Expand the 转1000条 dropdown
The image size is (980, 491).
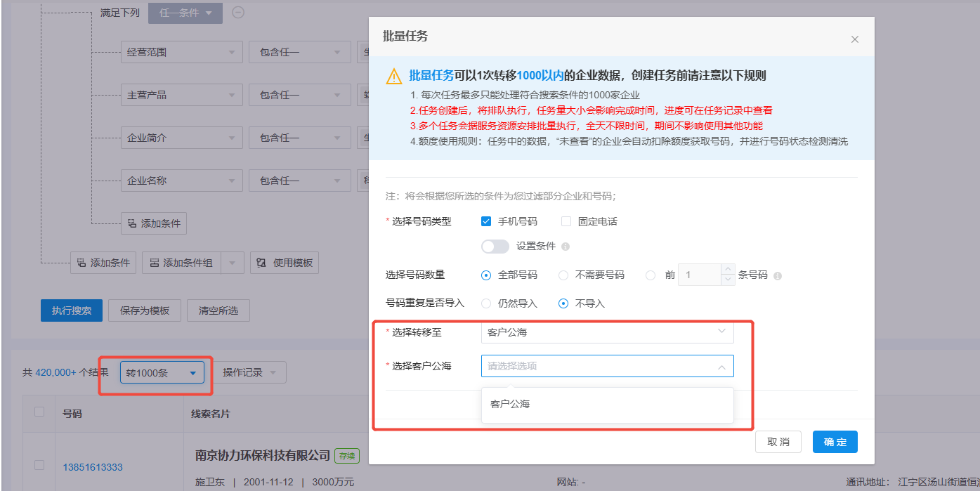162,373
